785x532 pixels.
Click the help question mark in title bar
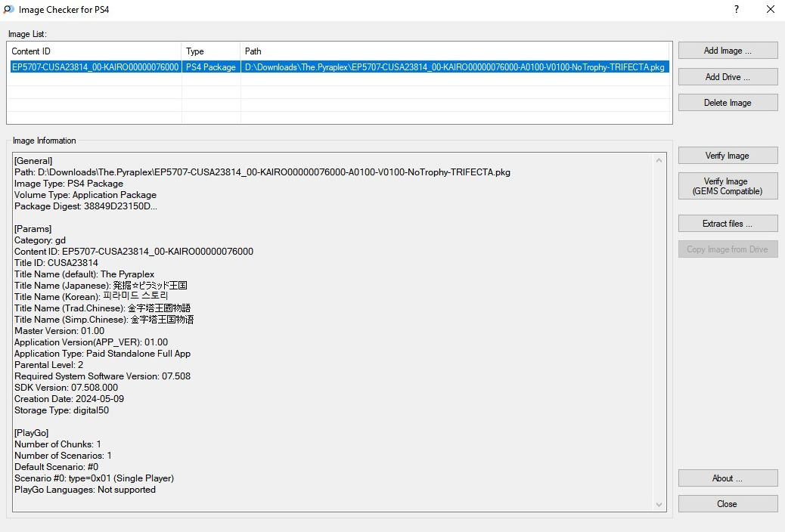(x=737, y=9)
